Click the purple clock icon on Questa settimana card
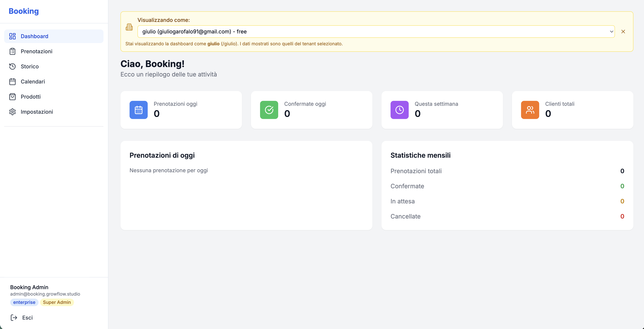The image size is (644, 329). pos(399,110)
